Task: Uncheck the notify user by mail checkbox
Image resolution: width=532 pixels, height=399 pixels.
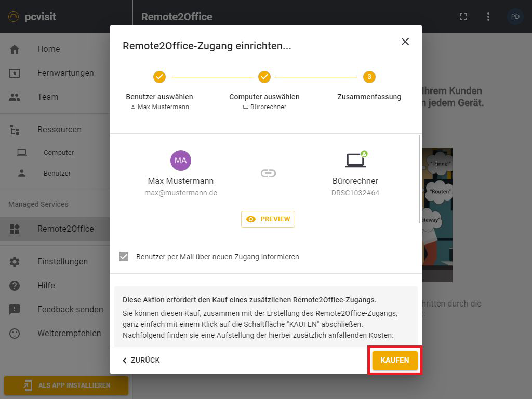Action: coord(124,257)
